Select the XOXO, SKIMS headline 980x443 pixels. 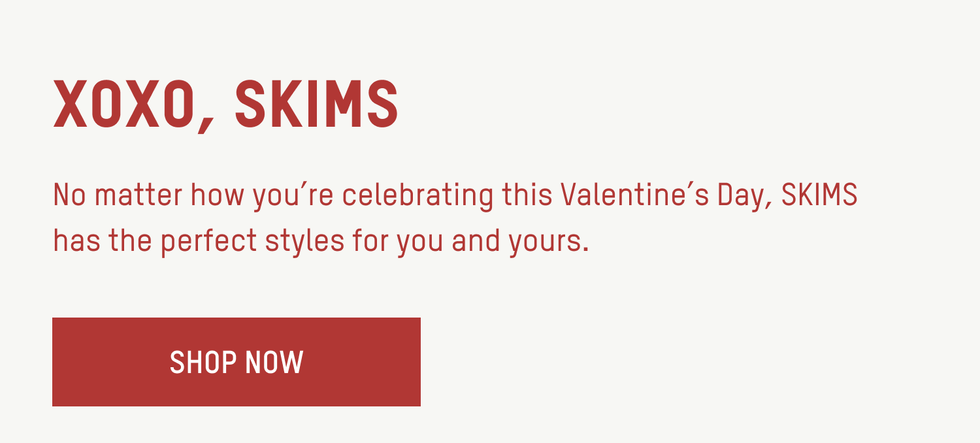(226, 105)
